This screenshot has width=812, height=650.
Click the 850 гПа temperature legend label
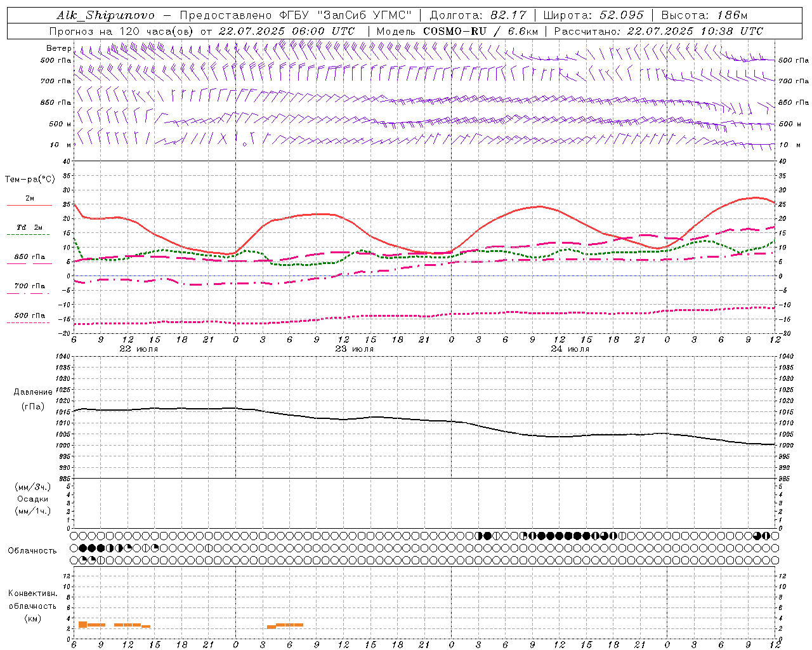coord(29,257)
